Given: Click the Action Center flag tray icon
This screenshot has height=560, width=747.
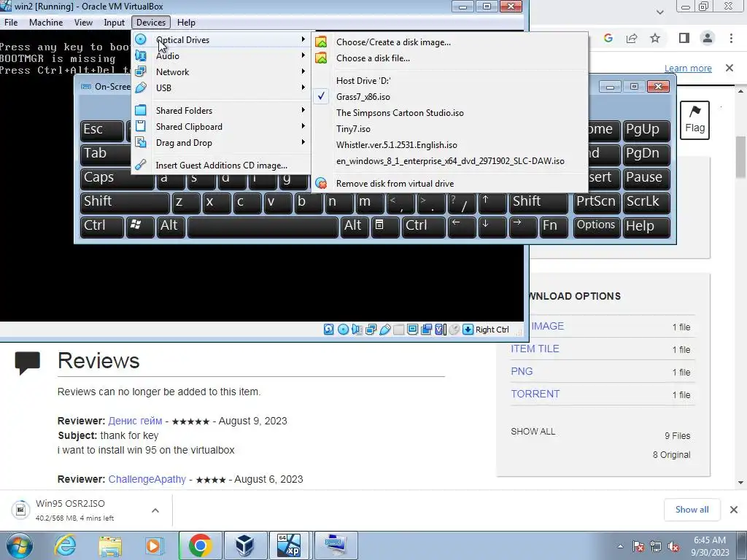Looking at the screenshot, I should [x=638, y=546].
